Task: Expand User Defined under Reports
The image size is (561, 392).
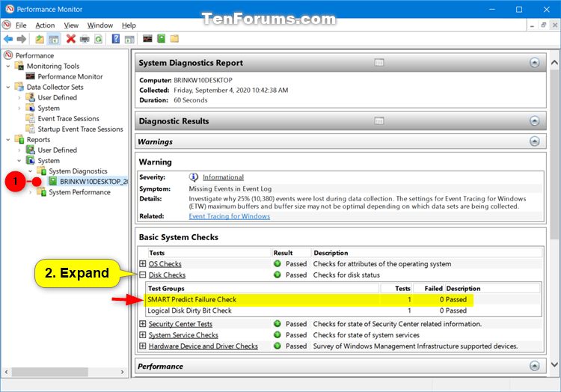Action: point(19,150)
